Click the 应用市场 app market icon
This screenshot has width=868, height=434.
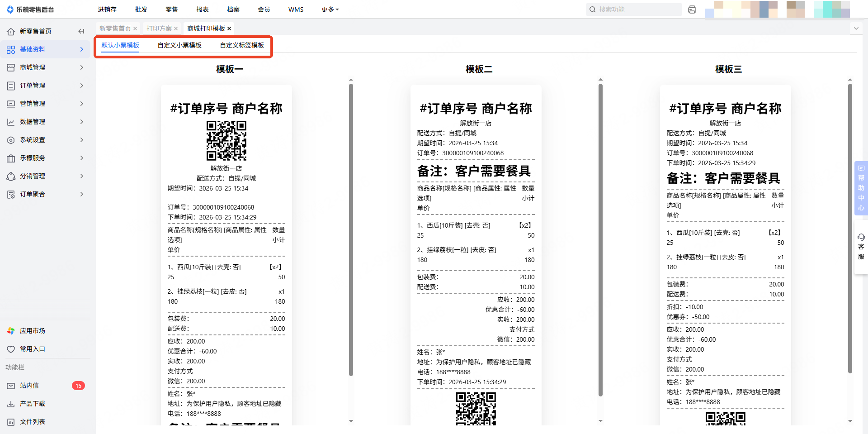[x=11, y=331]
